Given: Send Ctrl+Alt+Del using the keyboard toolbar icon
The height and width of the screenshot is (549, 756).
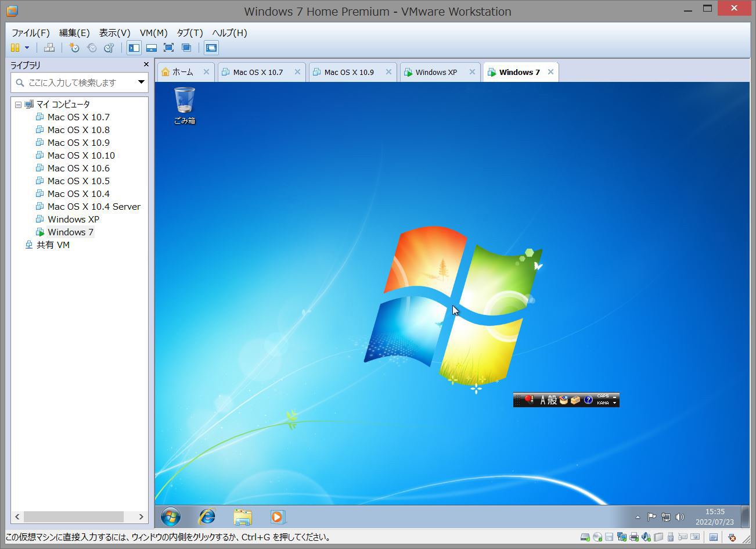Looking at the screenshot, I should (x=49, y=48).
